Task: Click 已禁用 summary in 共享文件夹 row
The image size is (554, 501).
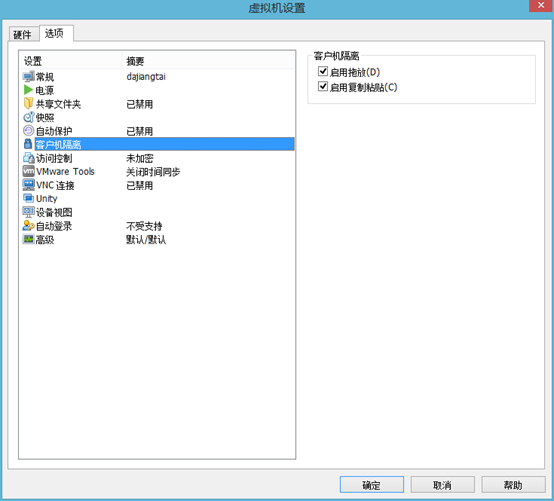Action: pos(140,104)
